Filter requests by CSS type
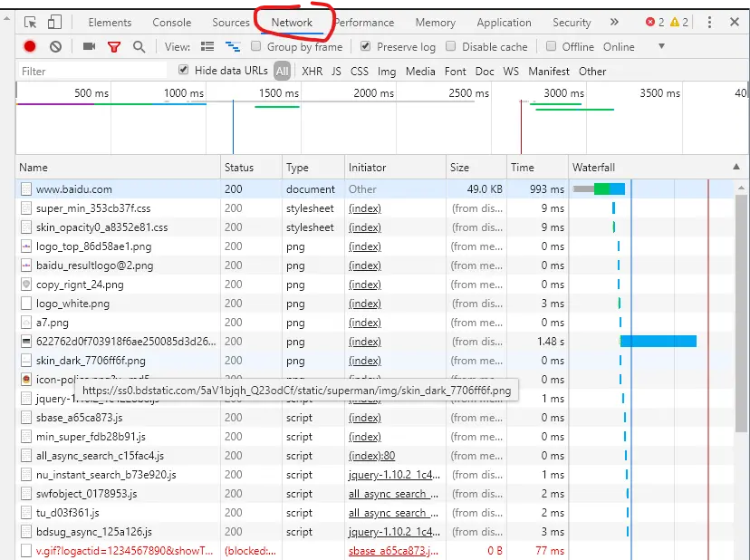 click(x=360, y=72)
